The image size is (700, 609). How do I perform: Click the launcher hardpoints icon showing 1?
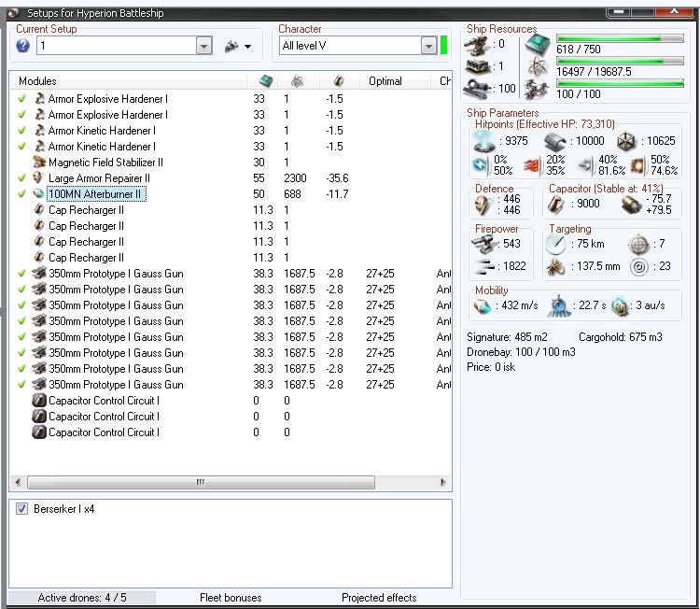pos(478,66)
